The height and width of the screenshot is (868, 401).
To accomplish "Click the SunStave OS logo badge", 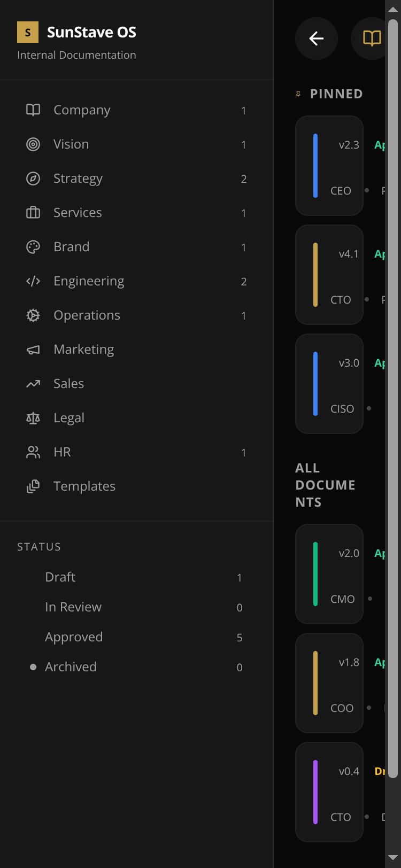I will coord(28,32).
